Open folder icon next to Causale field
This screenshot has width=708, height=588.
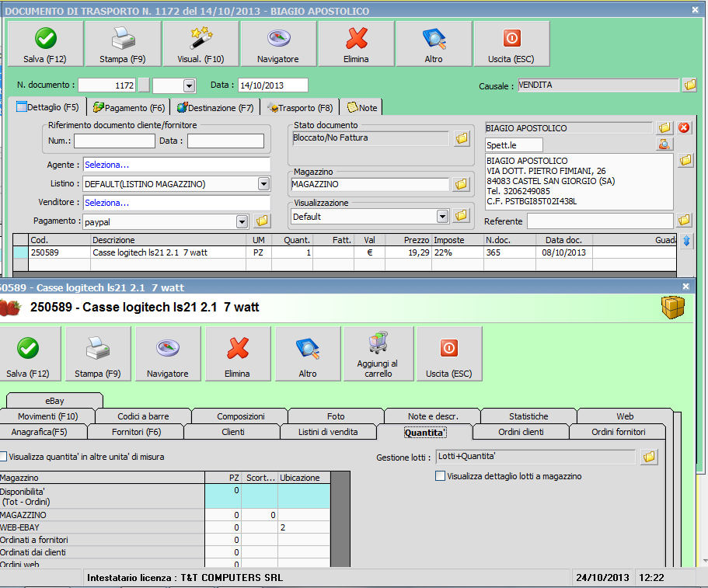(689, 85)
